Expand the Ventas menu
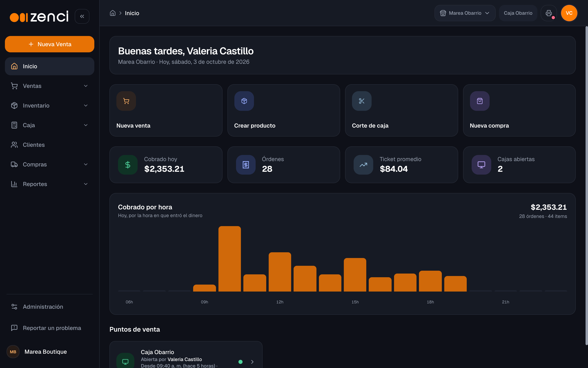Viewport: 588px width, 368px height. click(50, 86)
